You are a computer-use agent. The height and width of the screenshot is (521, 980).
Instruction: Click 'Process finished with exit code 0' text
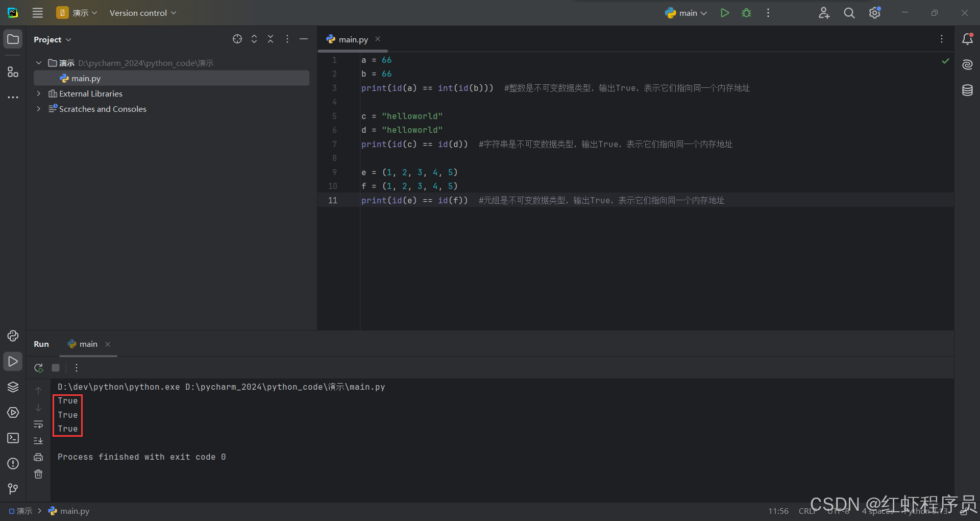click(x=141, y=457)
